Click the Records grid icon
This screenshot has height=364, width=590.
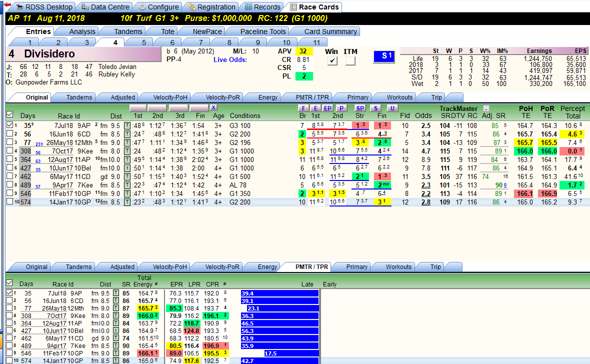(x=248, y=7)
